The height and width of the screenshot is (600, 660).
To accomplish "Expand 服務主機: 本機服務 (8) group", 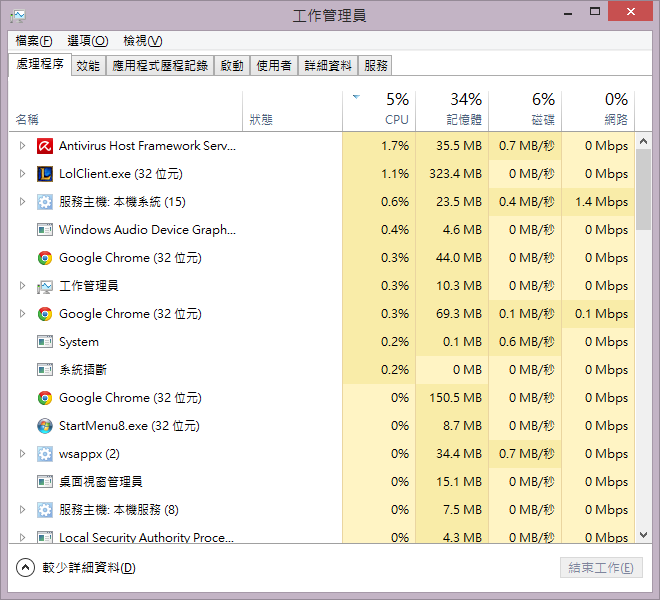I will point(23,509).
